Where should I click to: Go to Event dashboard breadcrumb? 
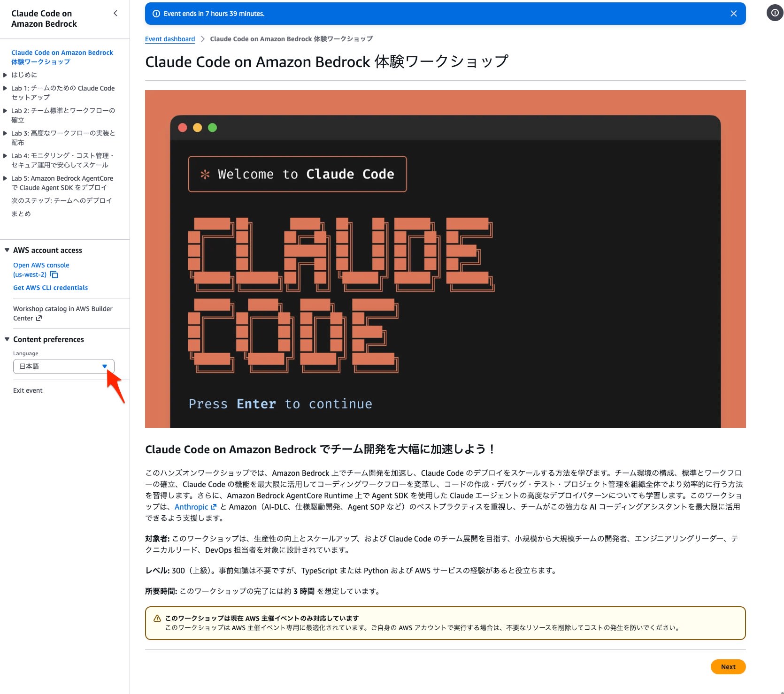click(x=170, y=39)
